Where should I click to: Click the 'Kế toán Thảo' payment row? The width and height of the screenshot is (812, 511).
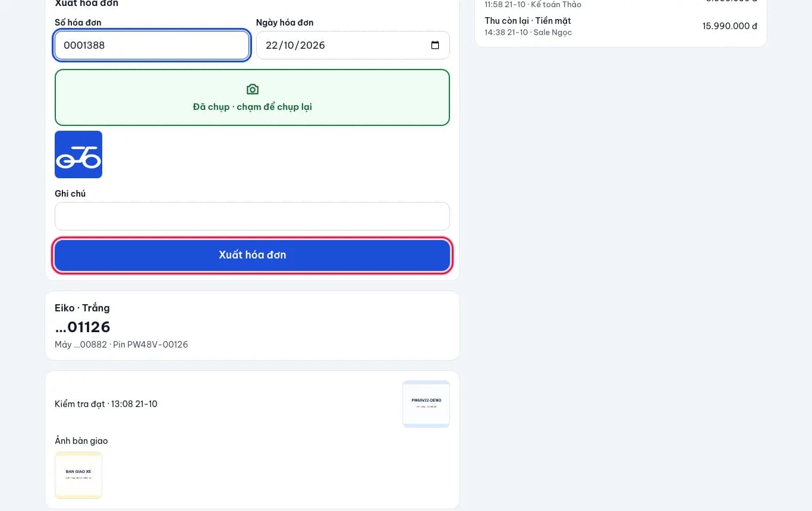(621, 3)
